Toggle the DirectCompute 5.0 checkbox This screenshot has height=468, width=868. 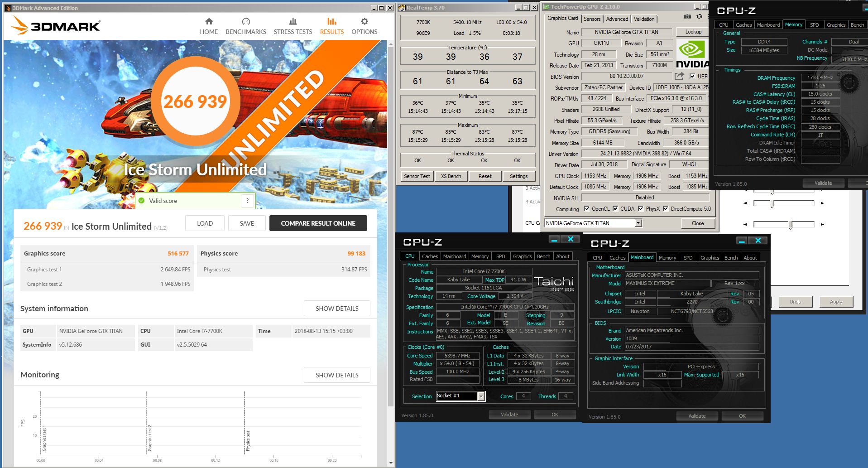tap(666, 209)
